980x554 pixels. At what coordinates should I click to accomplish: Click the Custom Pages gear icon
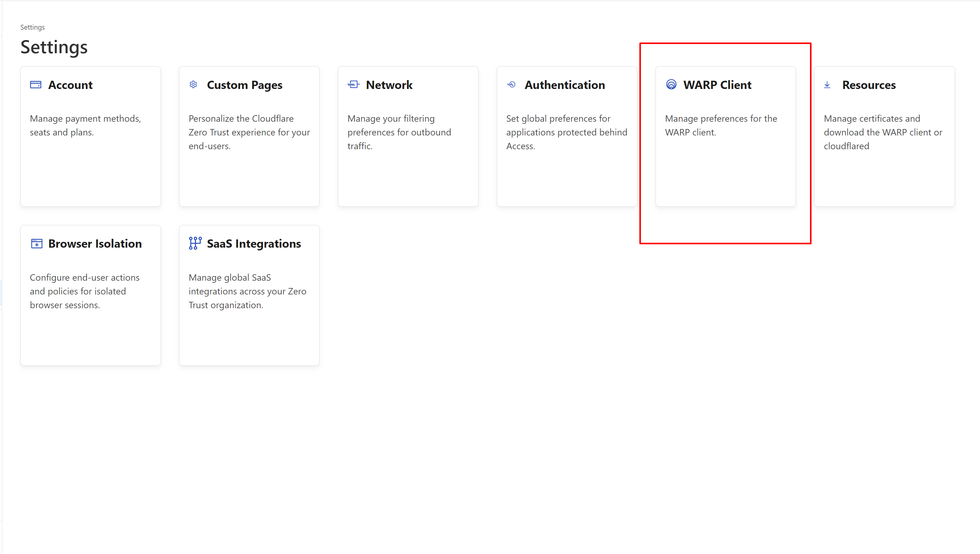click(193, 84)
